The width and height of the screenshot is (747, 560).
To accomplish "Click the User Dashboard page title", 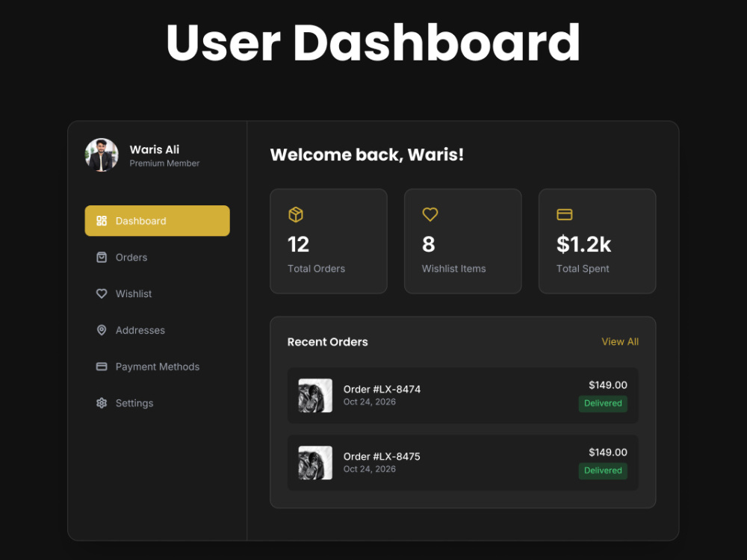I will 373,43.
